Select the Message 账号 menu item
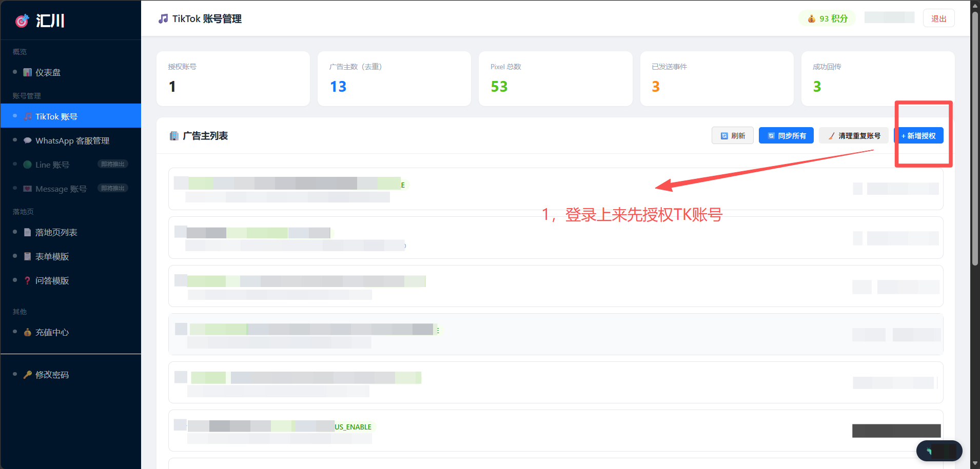The height and width of the screenshot is (469, 980). click(71, 189)
